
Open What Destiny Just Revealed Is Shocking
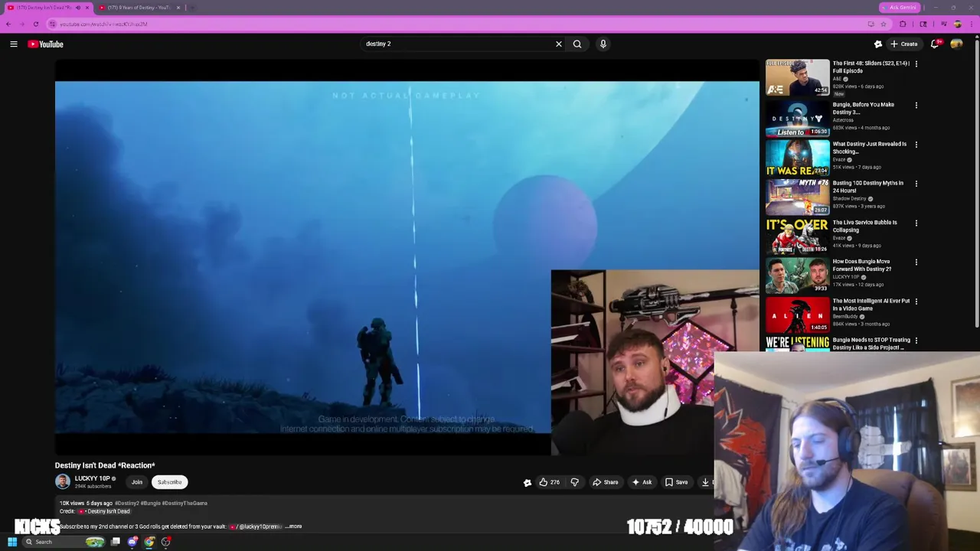point(869,148)
